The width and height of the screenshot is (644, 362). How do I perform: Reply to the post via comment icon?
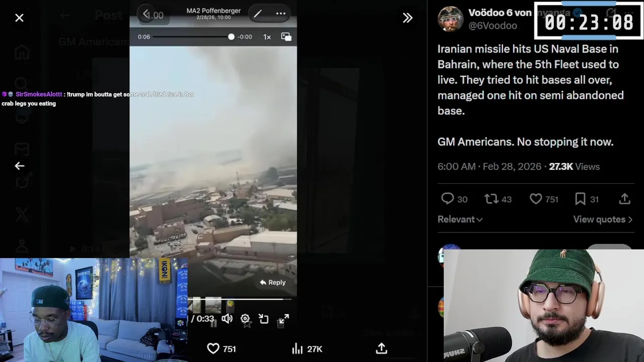tap(447, 199)
